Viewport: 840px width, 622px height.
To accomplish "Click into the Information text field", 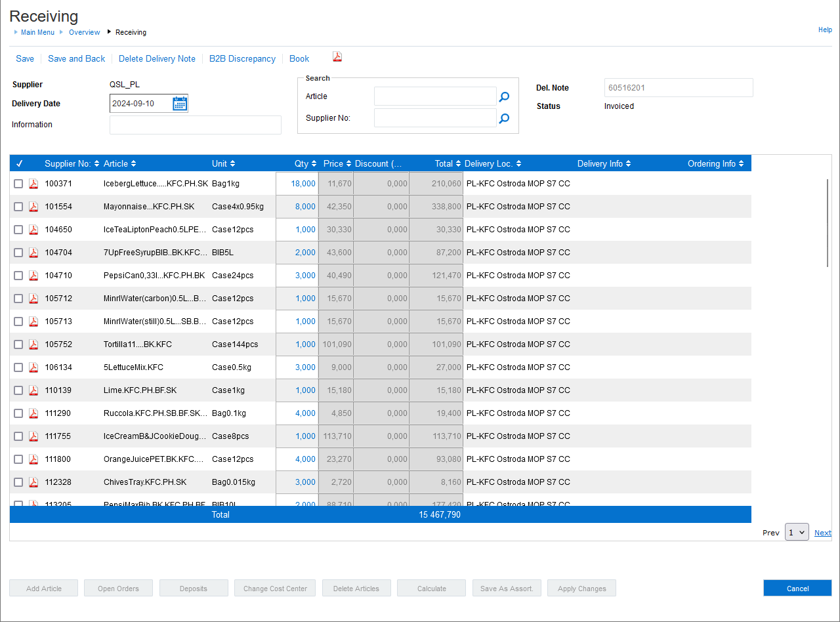I will (x=195, y=125).
